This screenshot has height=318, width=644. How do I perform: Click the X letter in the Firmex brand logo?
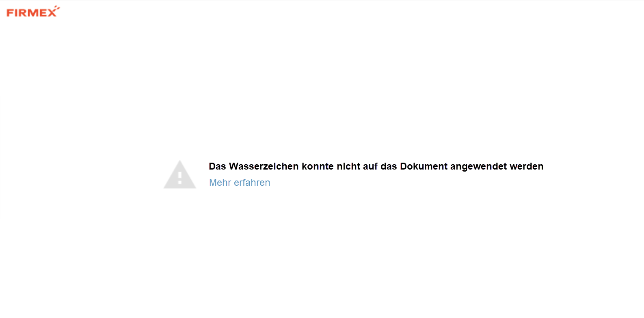53,13
